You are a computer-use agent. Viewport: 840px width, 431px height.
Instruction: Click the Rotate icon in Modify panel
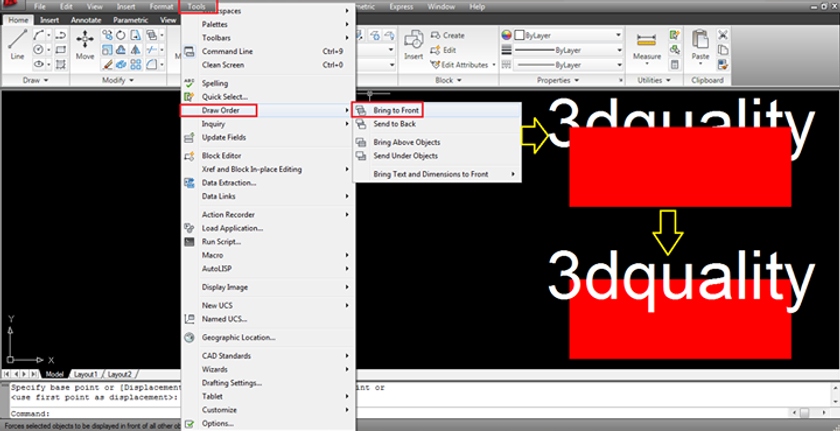(122, 35)
